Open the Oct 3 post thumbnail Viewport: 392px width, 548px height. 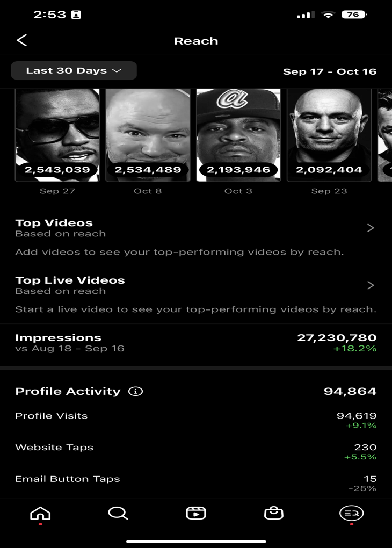[x=238, y=135]
